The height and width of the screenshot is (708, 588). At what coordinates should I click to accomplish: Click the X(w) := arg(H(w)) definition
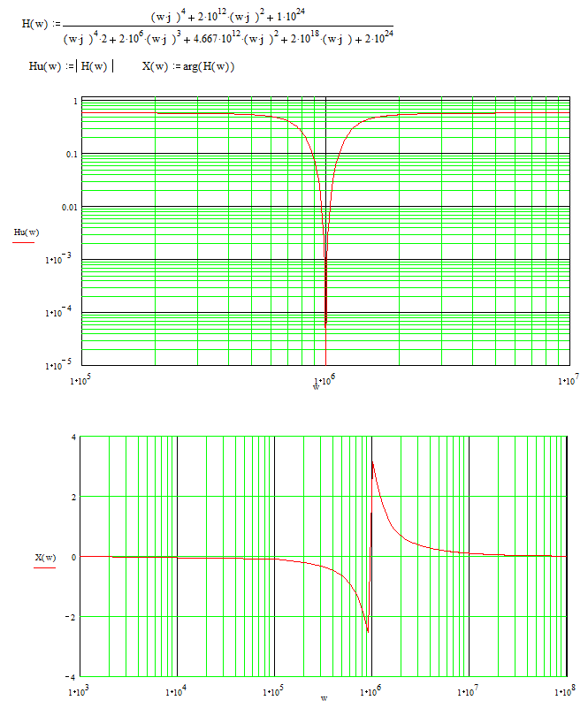point(188,69)
